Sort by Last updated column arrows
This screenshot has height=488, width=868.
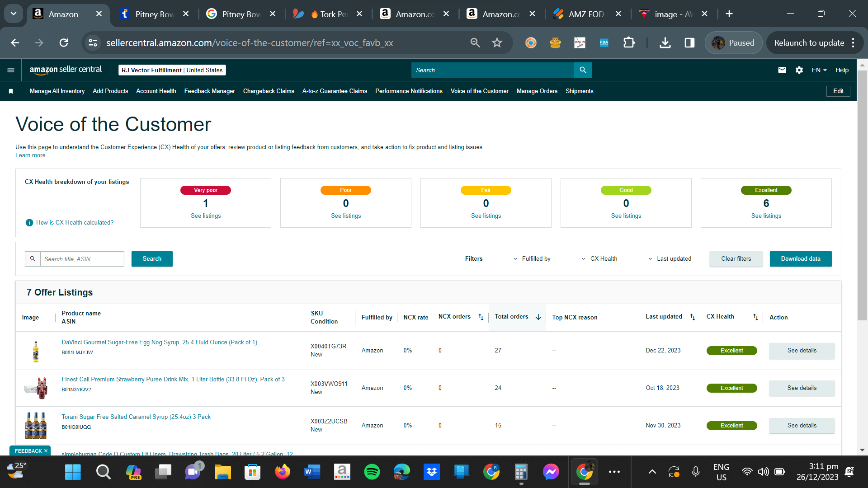pos(693,317)
